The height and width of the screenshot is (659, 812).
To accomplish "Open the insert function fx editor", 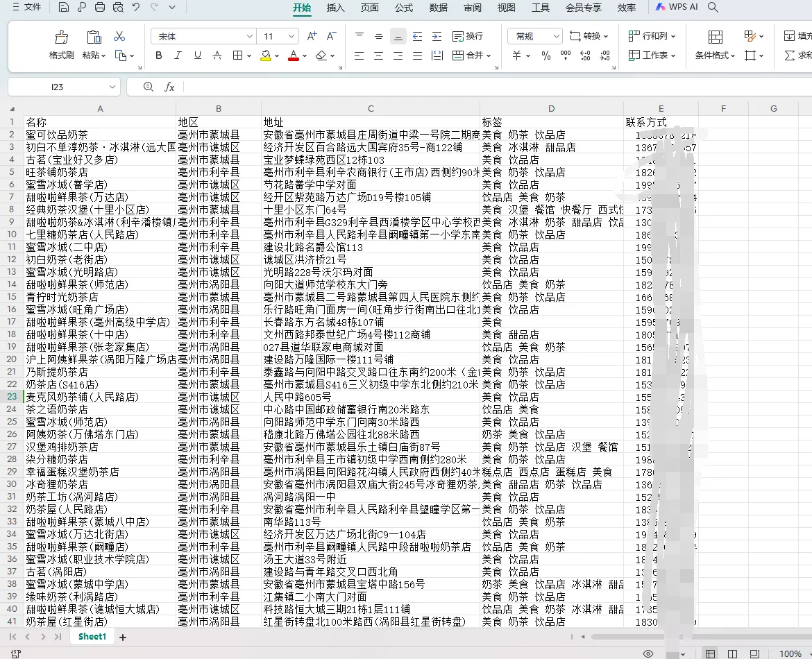I will tap(169, 86).
